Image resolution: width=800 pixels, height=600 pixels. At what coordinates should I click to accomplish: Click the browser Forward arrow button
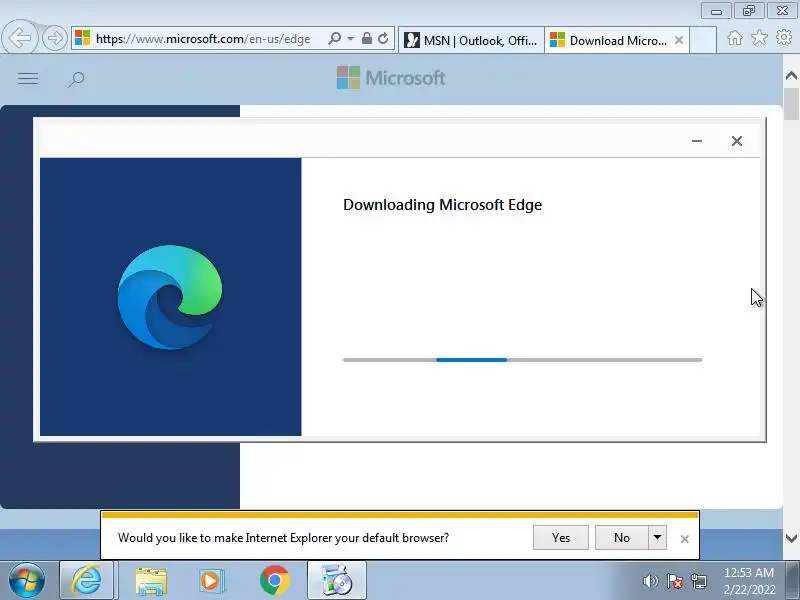(x=55, y=38)
